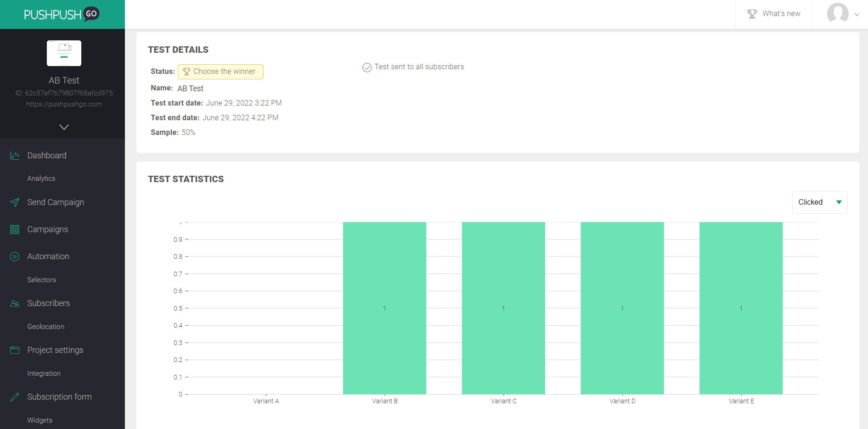Open Selectors submenu item
The width and height of the screenshot is (868, 429).
(x=42, y=280)
